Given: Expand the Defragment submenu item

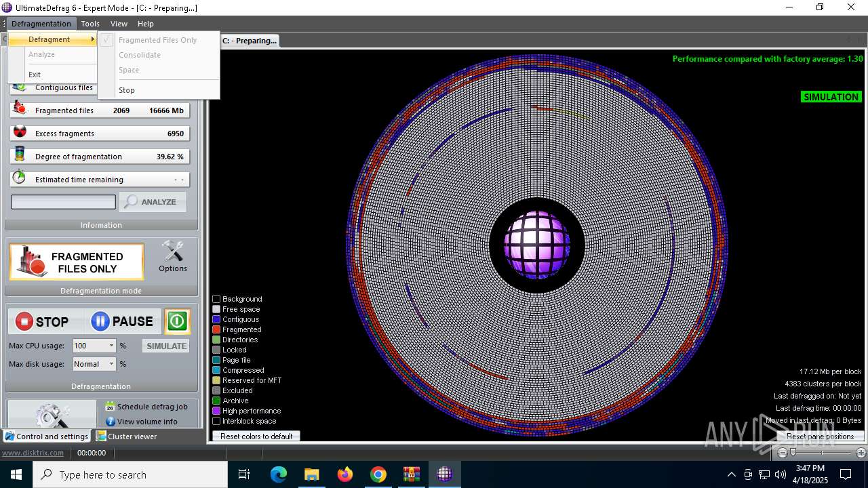Looking at the screenshot, I should tap(53, 39).
